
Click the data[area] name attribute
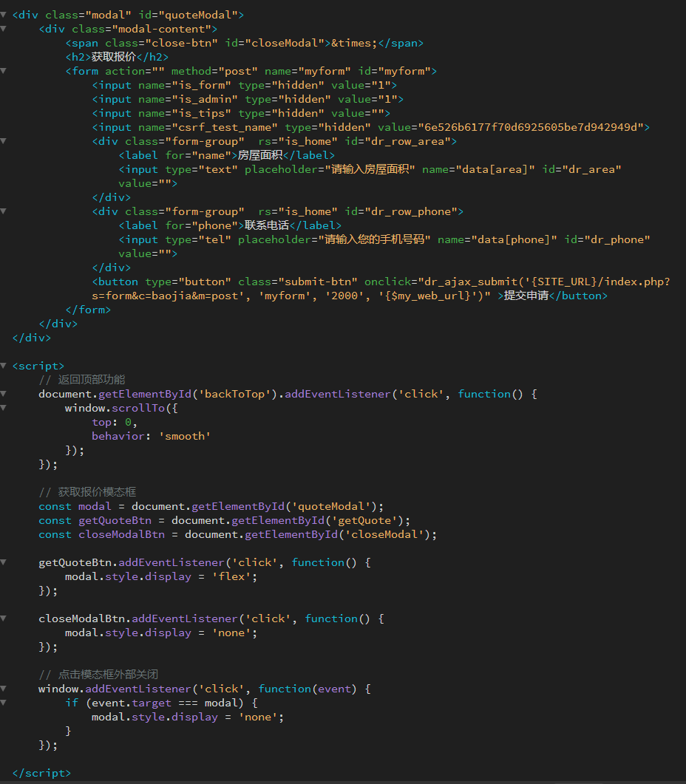coord(478,169)
